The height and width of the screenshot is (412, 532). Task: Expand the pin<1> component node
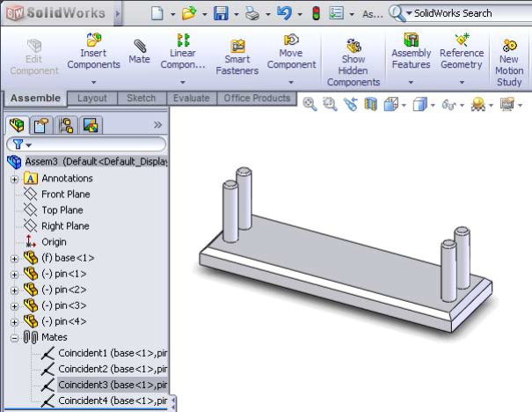pos(14,274)
